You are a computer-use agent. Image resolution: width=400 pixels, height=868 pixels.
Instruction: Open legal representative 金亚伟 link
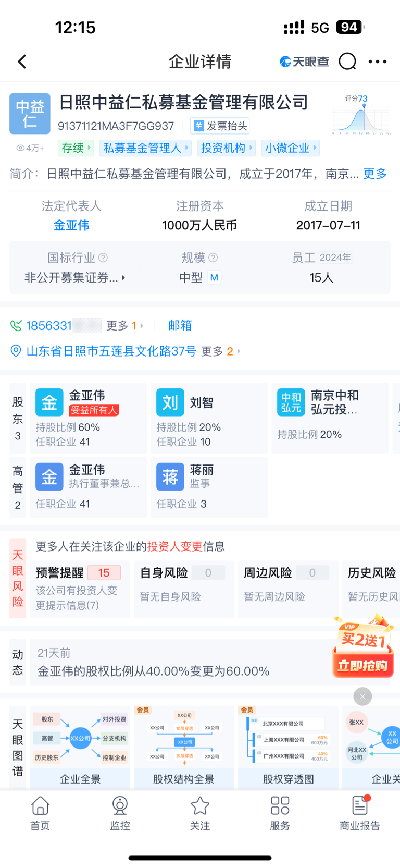coord(71,225)
